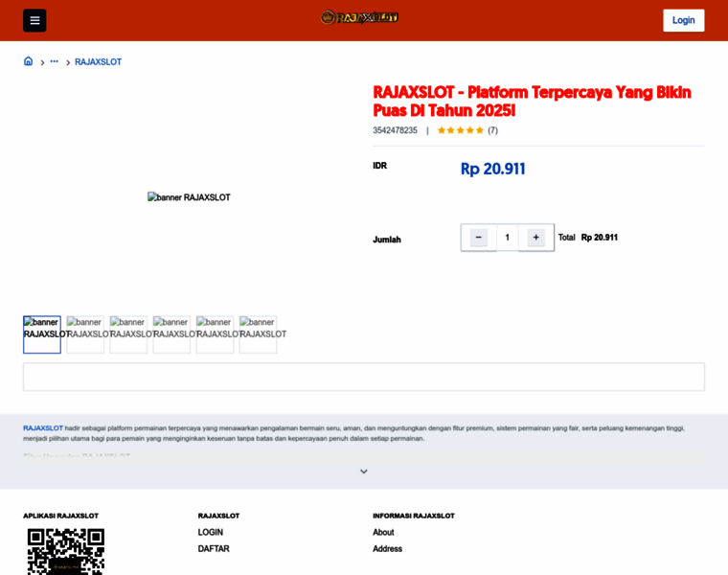The height and width of the screenshot is (575, 728).
Task: Click the app QR code
Action: point(65,551)
